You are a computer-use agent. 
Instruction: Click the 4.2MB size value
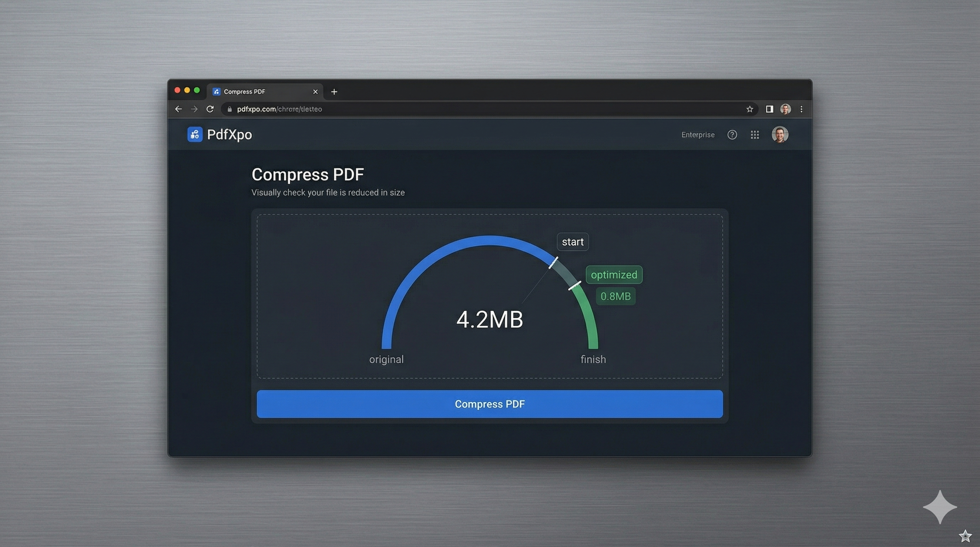click(490, 319)
